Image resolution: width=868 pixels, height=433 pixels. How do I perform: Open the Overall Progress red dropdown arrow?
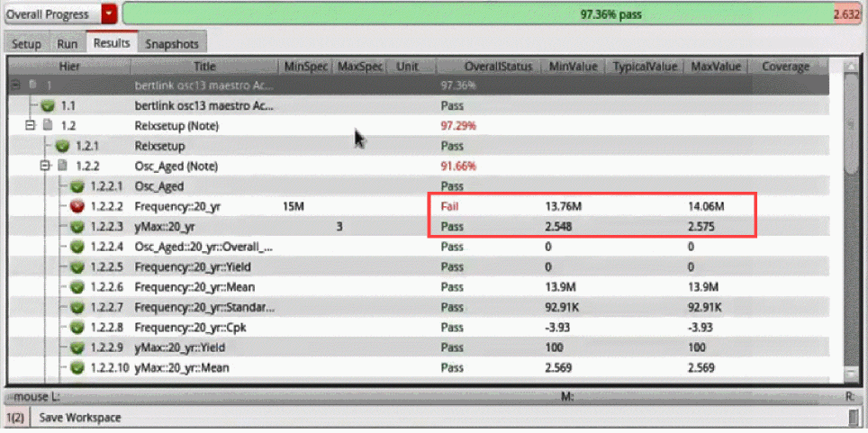click(x=110, y=14)
